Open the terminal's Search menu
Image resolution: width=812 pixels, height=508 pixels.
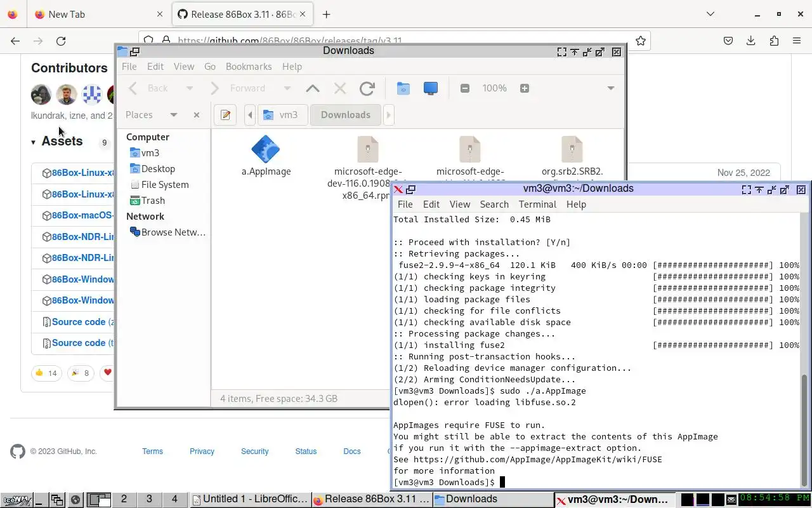coord(494,204)
